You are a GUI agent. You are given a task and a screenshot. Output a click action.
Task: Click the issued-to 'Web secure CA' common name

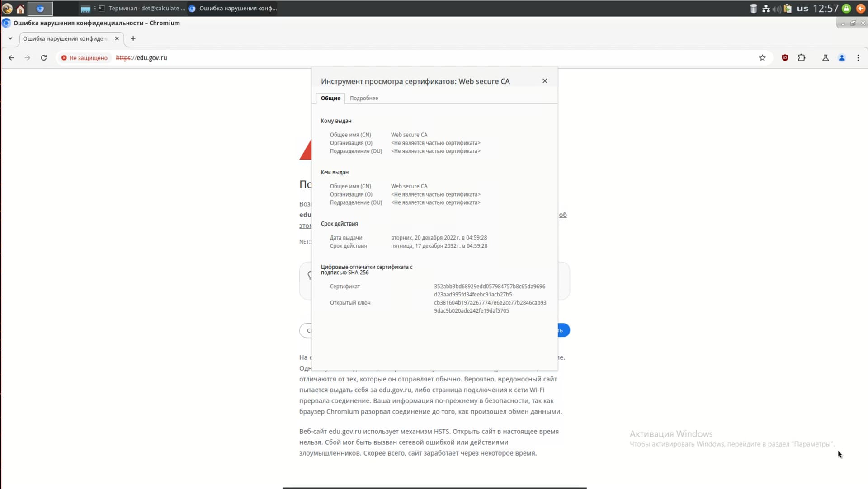409,135
